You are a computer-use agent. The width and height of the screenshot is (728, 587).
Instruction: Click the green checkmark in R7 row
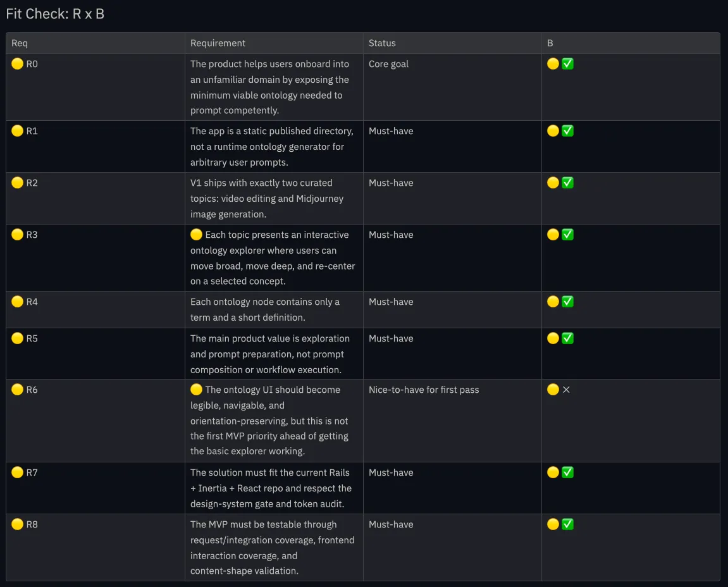(x=567, y=473)
